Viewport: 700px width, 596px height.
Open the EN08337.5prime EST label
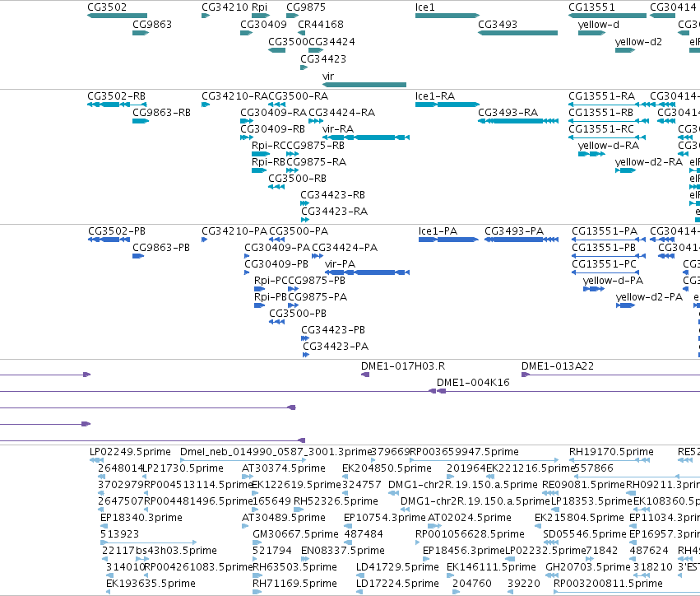343,551
